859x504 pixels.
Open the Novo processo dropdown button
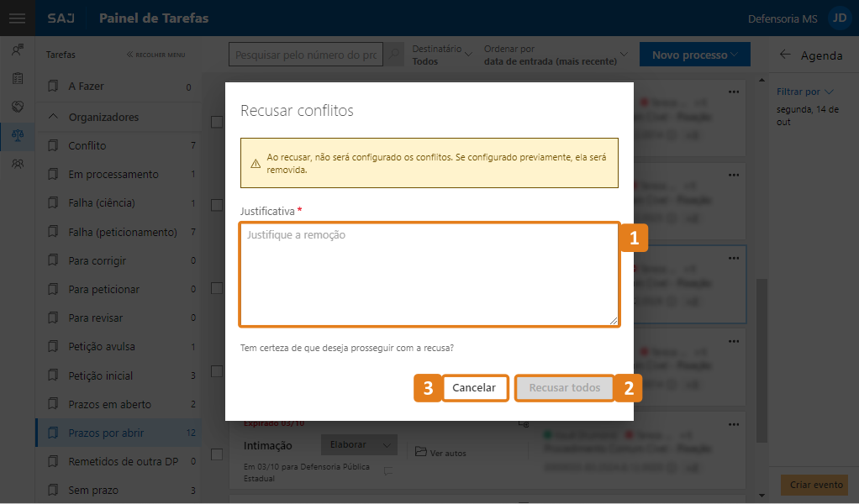pyautogui.click(x=694, y=55)
